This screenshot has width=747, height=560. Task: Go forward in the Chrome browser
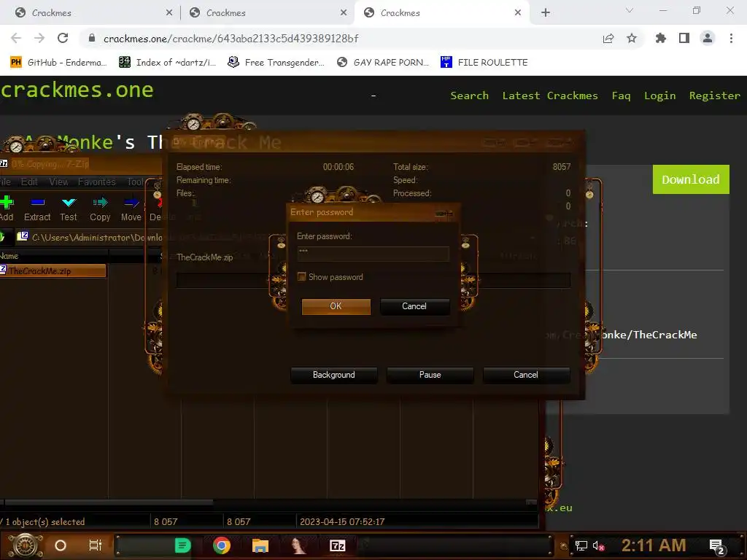[x=39, y=38]
